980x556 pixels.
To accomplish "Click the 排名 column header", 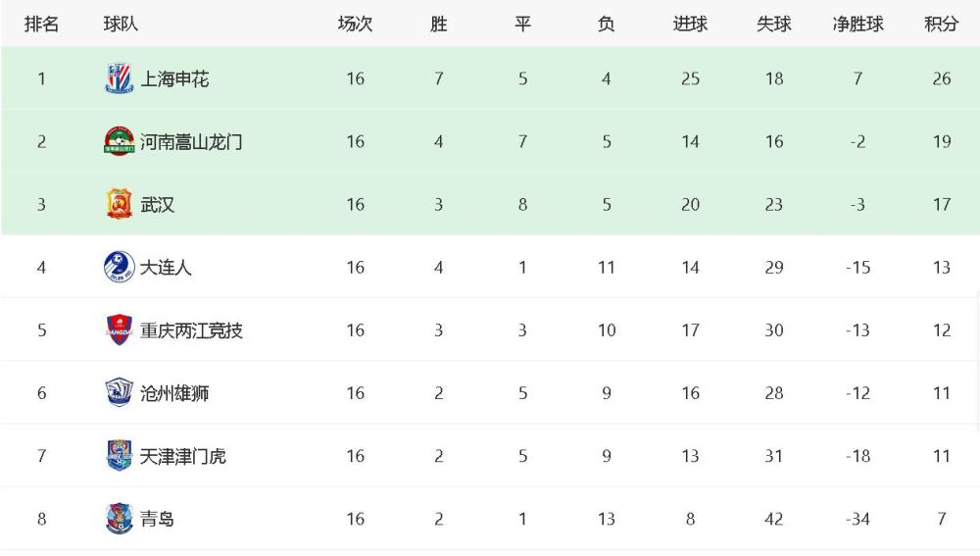I will (x=41, y=24).
